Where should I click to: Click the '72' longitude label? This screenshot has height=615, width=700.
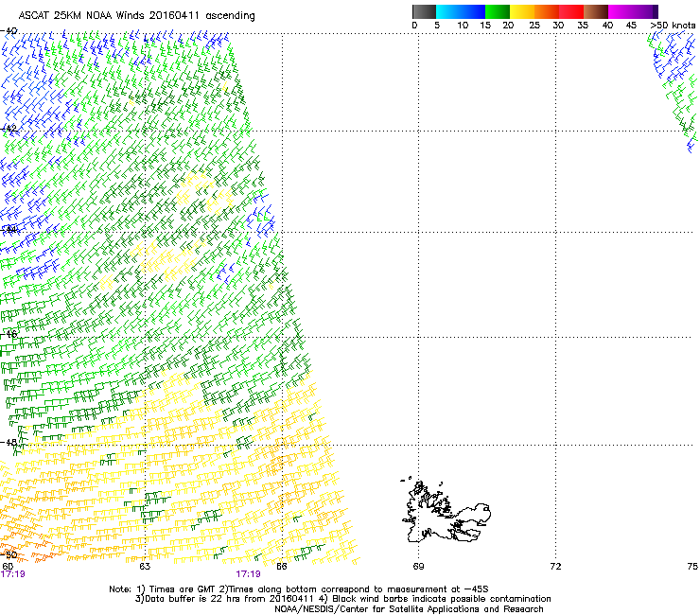[555, 567]
